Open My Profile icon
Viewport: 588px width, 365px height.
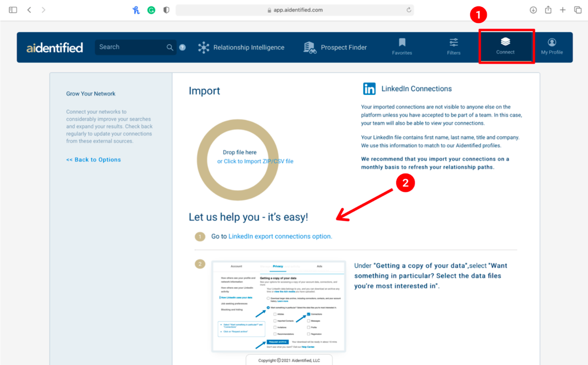tap(551, 43)
